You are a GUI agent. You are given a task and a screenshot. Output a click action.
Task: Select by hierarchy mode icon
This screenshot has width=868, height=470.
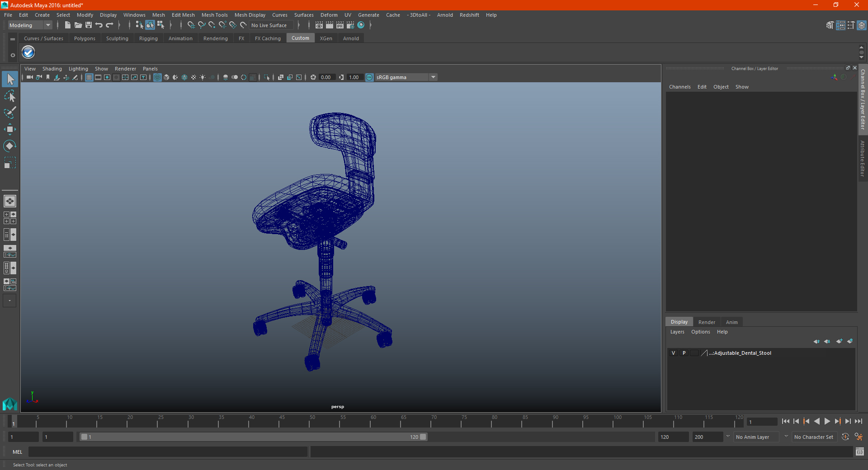pos(139,25)
